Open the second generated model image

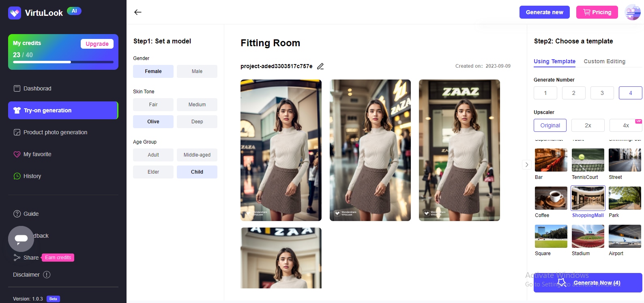(x=370, y=150)
